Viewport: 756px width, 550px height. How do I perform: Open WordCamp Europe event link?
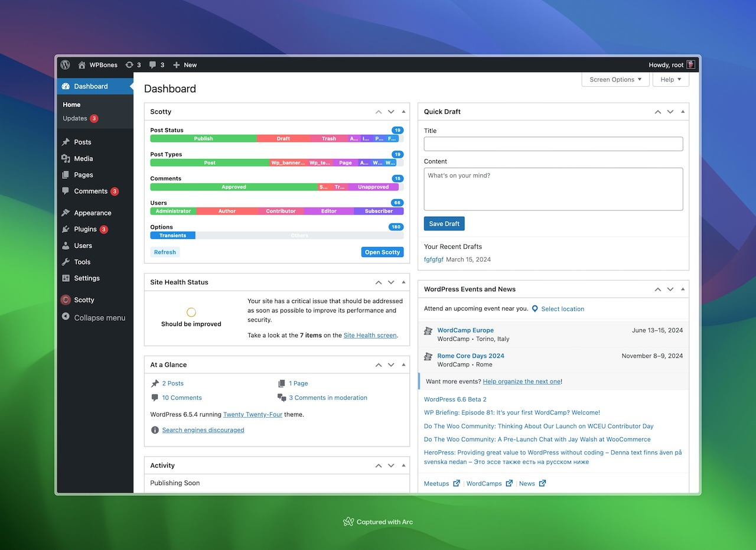click(465, 330)
